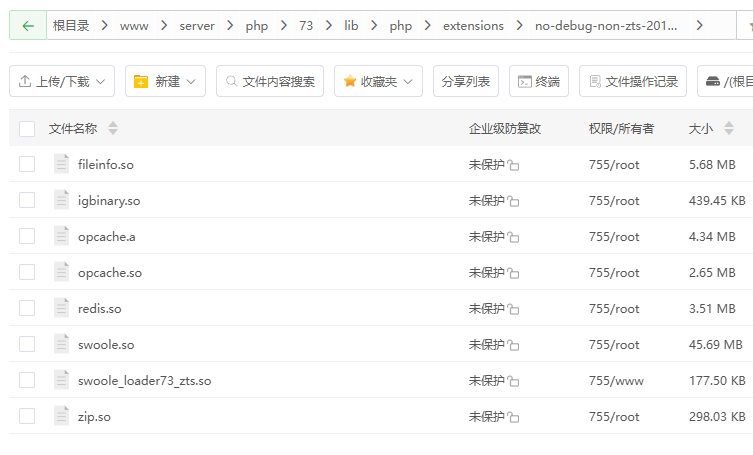Check the box for redis.so
The width and height of the screenshot is (753, 455).
[27, 308]
